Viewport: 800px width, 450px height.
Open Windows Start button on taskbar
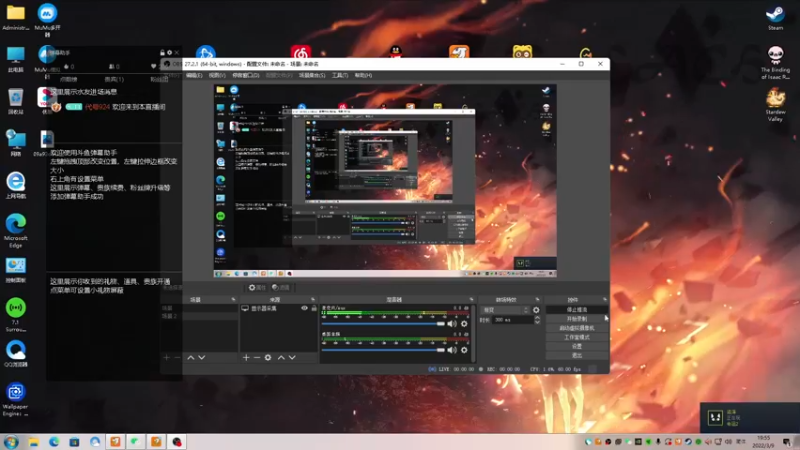11,442
